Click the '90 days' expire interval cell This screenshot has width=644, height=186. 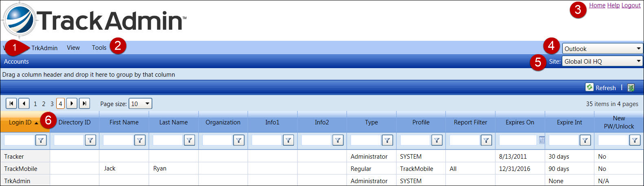(x=559, y=168)
